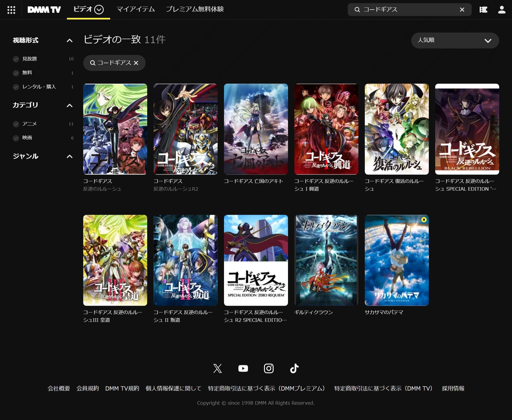Remove the コードギアス search filter chip
Image resolution: width=512 pixels, height=420 pixels.
(136, 63)
